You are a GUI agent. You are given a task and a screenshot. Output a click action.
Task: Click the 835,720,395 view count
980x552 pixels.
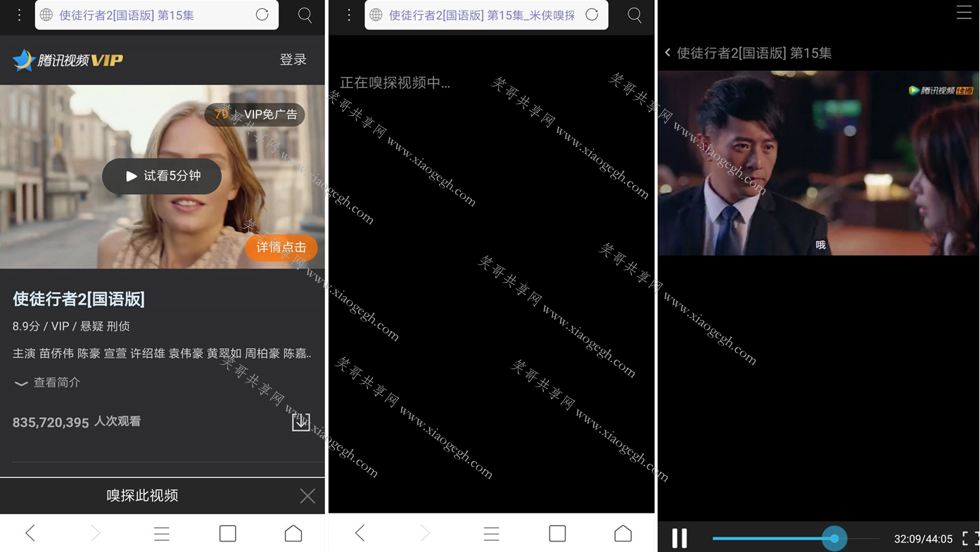pyautogui.click(x=51, y=423)
